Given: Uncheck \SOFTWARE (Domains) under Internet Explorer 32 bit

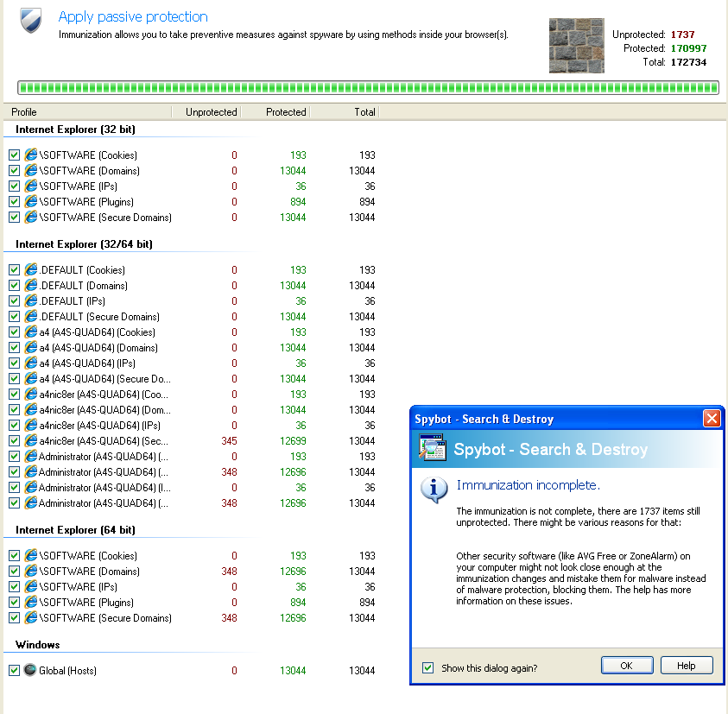Looking at the screenshot, I should coord(15,171).
